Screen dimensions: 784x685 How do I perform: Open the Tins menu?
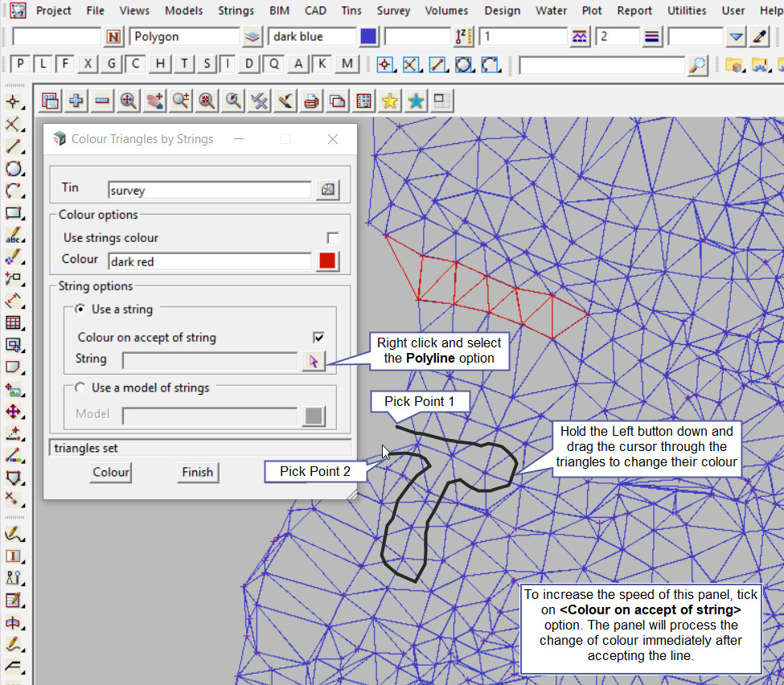point(351,10)
